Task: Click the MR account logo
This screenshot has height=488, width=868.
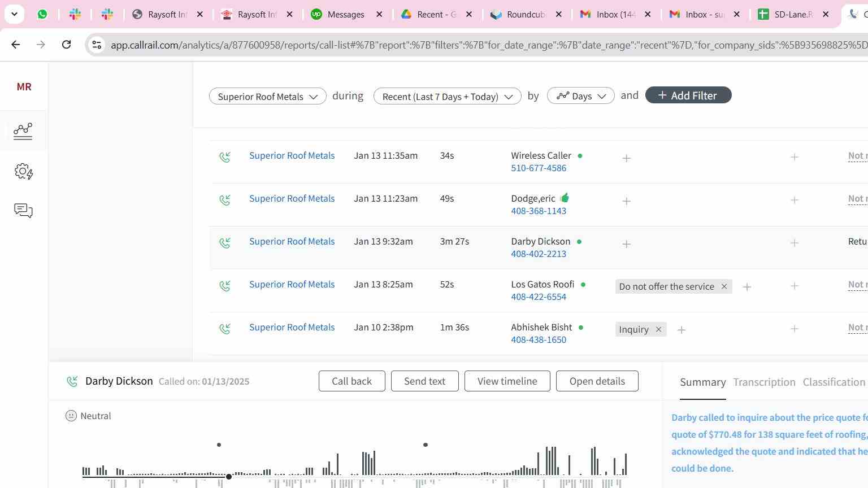Action: (x=24, y=86)
